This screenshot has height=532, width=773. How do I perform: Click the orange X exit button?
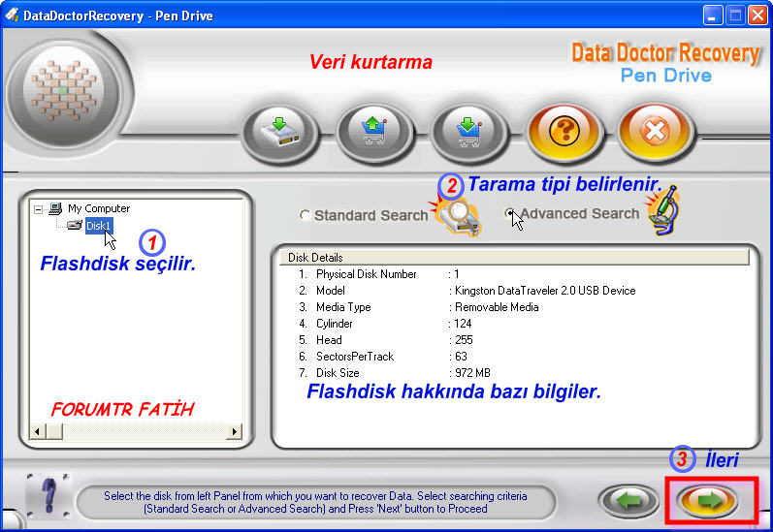pyautogui.click(x=656, y=132)
